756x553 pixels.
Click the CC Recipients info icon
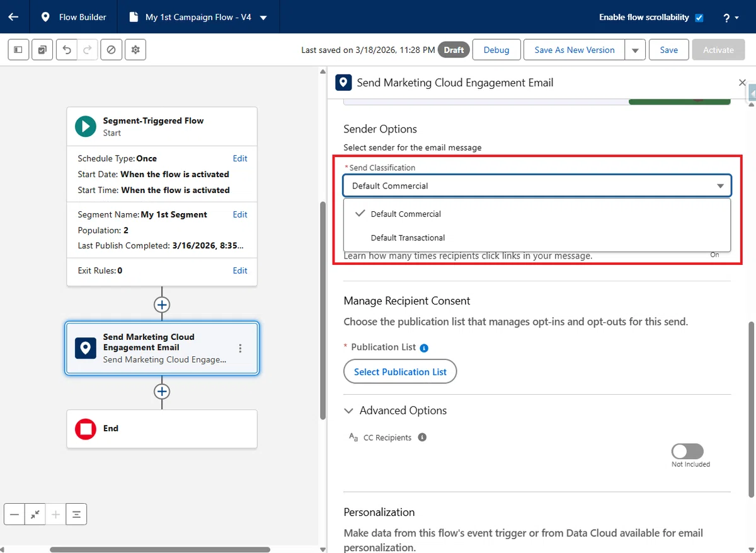[x=422, y=437]
